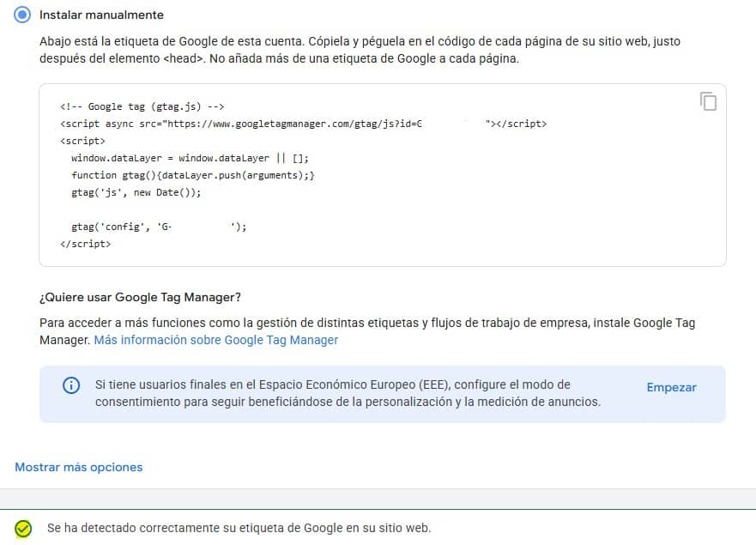
Task: Open "Más información sobre Google Tag Manager" link
Action: tap(216, 340)
